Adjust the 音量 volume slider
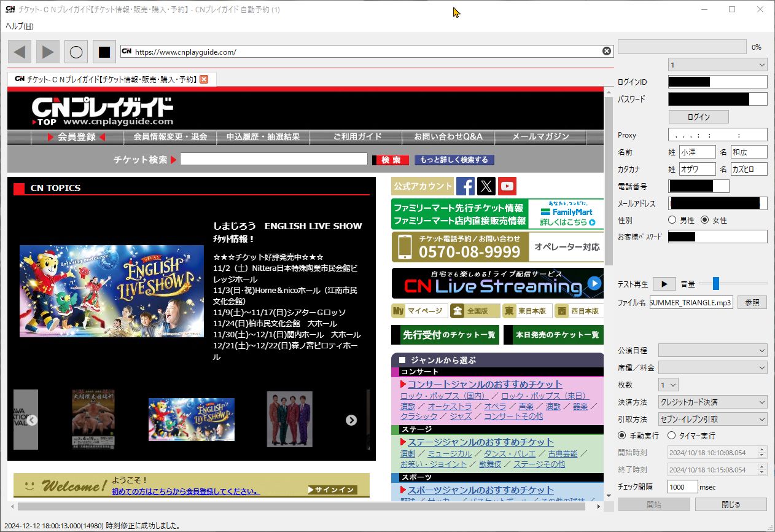The height and width of the screenshot is (532, 775). pos(715,283)
